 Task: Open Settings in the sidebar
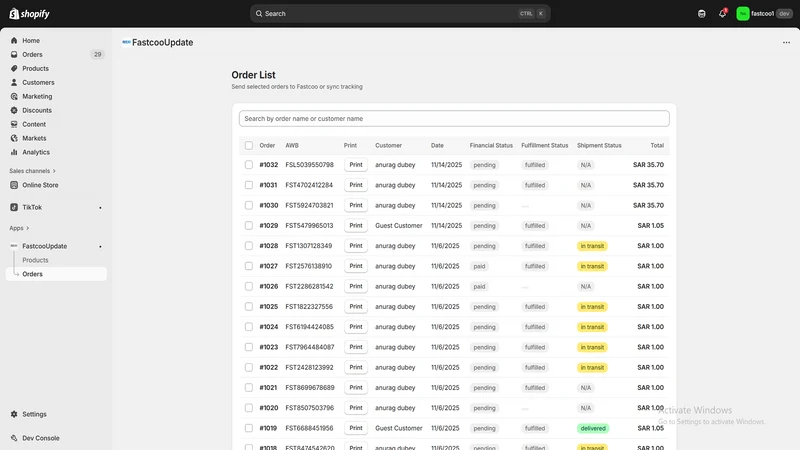tap(56, 414)
